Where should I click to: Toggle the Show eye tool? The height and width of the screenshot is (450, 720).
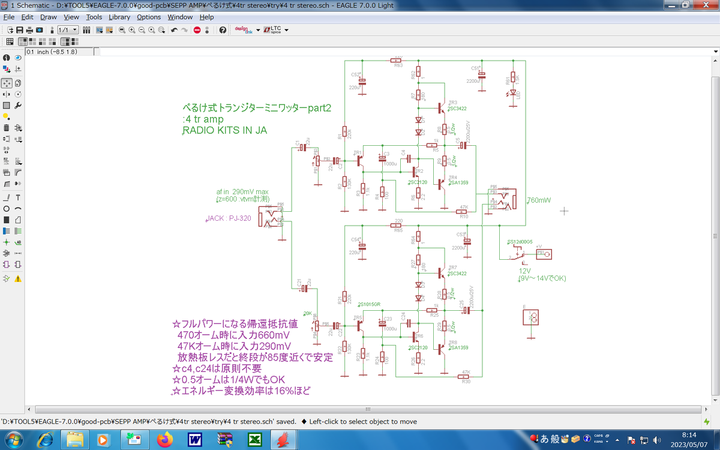pyautogui.click(x=18, y=58)
